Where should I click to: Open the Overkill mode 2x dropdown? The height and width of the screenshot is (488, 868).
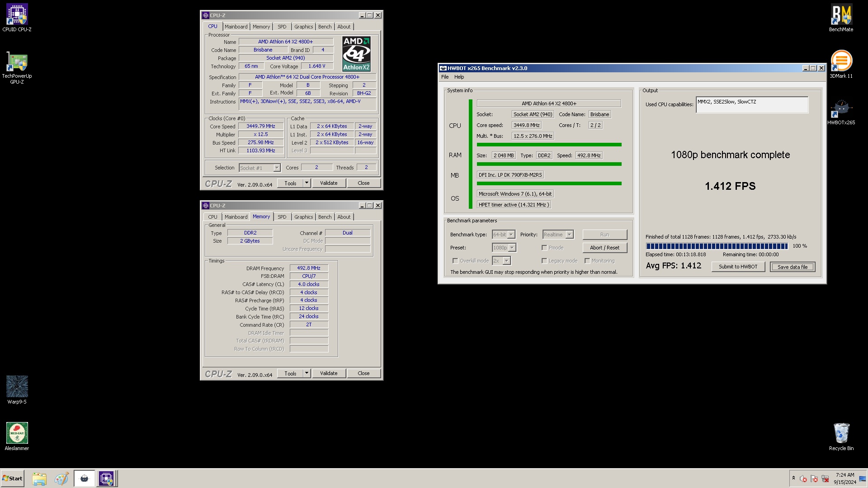(x=501, y=261)
